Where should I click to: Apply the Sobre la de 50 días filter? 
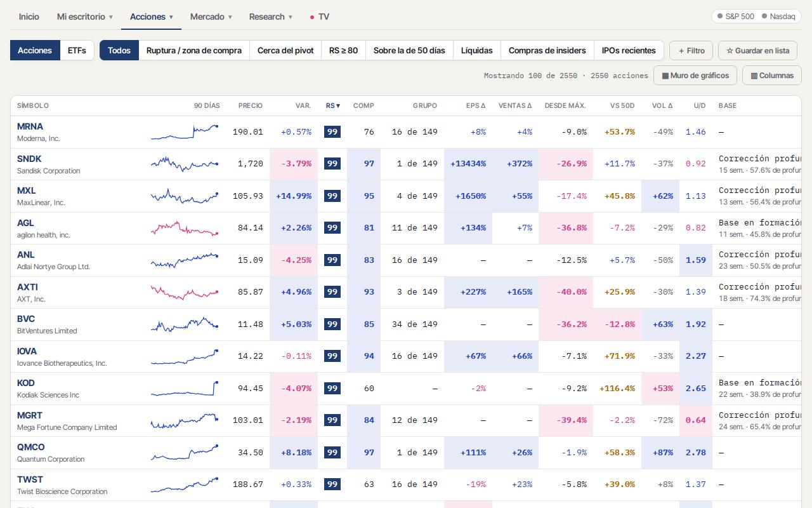click(x=409, y=50)
